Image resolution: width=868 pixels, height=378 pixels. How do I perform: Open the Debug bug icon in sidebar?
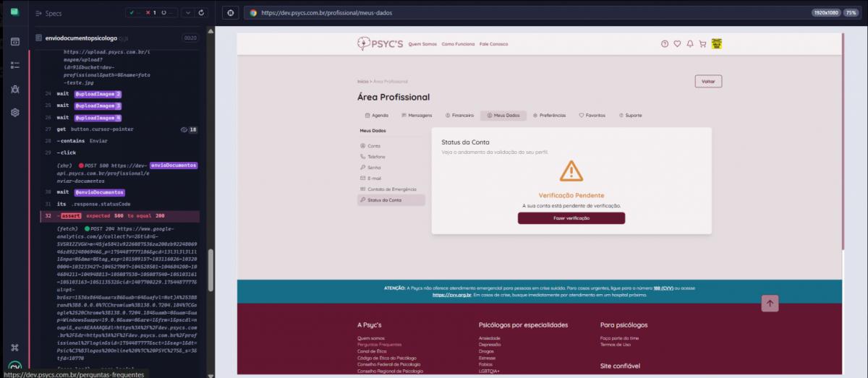tap(14, 89)
